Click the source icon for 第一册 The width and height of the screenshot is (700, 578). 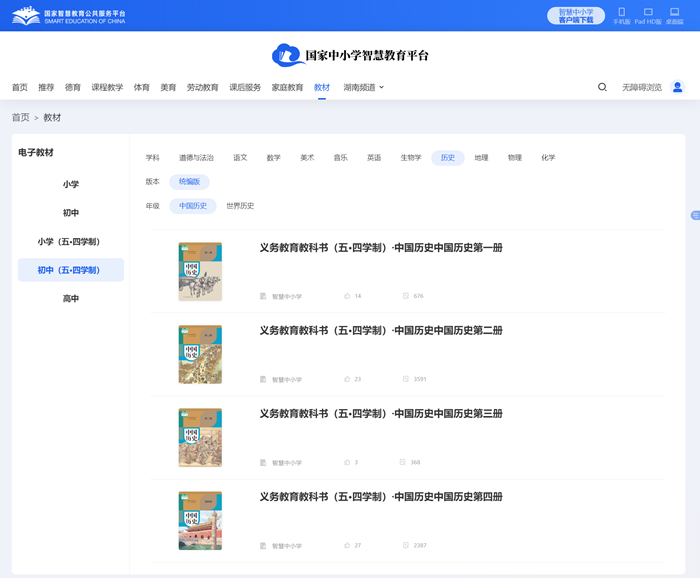coord(263,296)
